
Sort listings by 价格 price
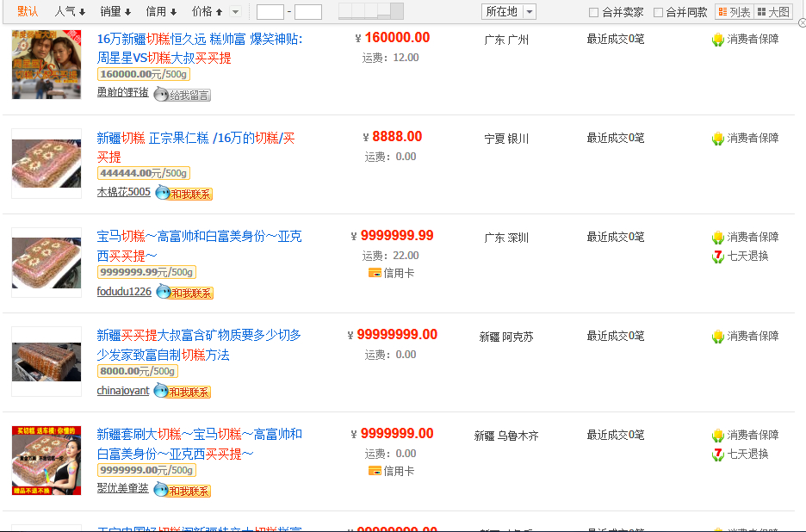pyautogui.click(x=207, y=11)
